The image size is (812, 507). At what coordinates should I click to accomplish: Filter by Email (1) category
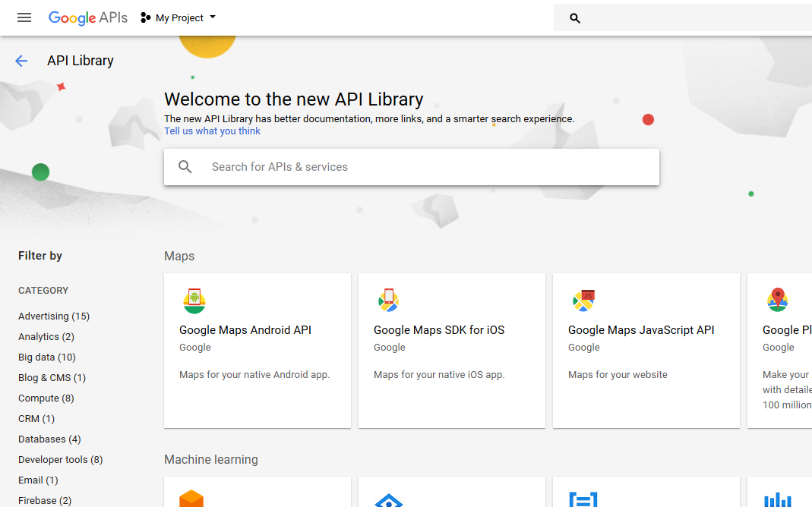(x=38, y=480)
